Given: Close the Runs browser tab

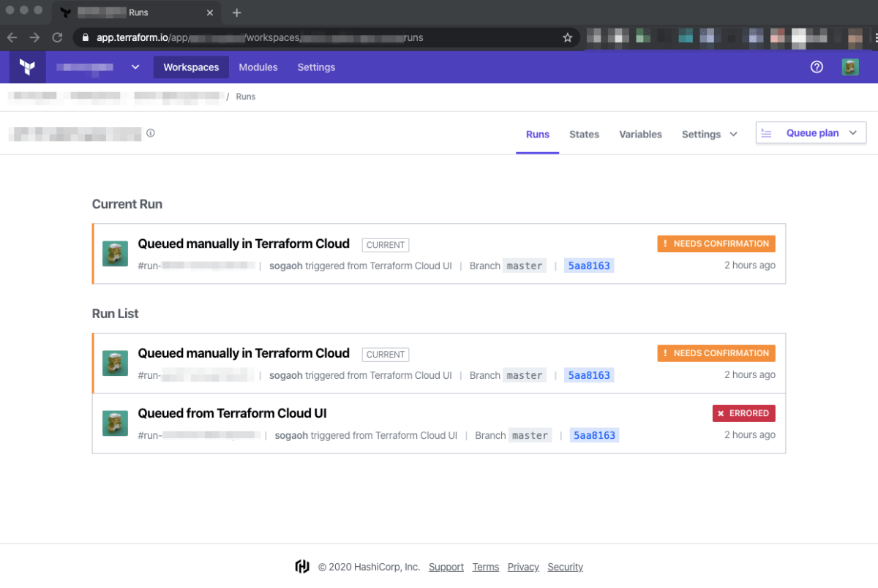Looking at the screenshot, I should 210,12.
